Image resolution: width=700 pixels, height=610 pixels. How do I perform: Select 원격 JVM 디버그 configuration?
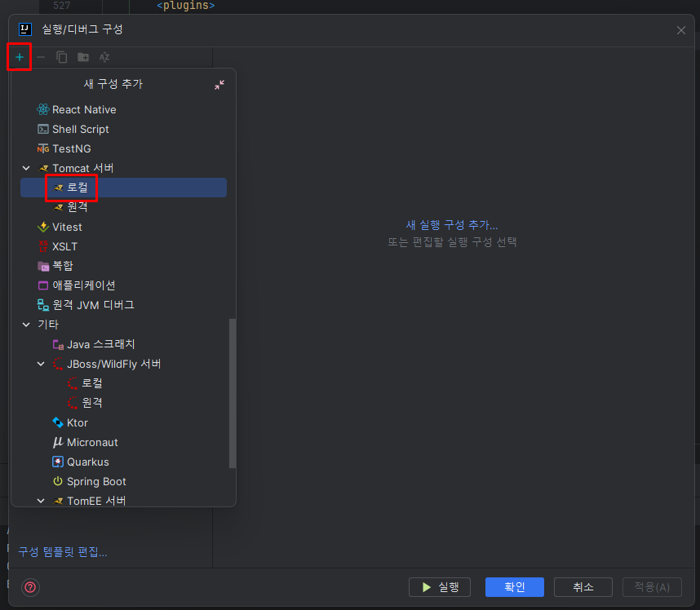pos(93,305)
